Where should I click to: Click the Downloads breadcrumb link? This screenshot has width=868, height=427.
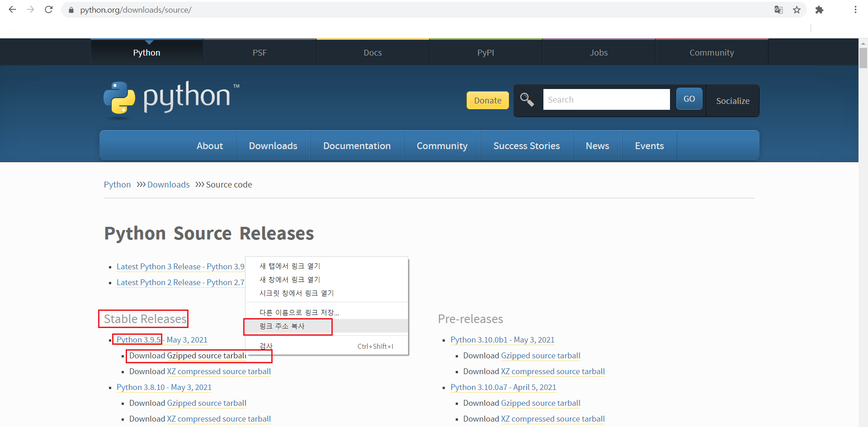(x=168, y=184)
